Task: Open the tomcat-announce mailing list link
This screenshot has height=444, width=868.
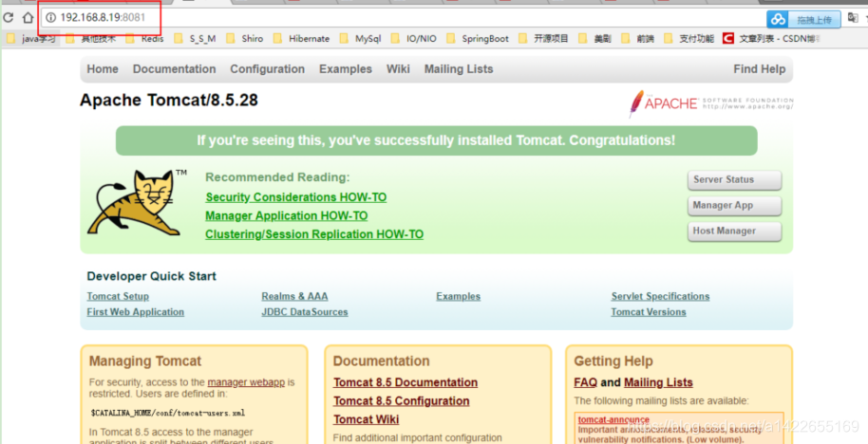Action: 613,419
